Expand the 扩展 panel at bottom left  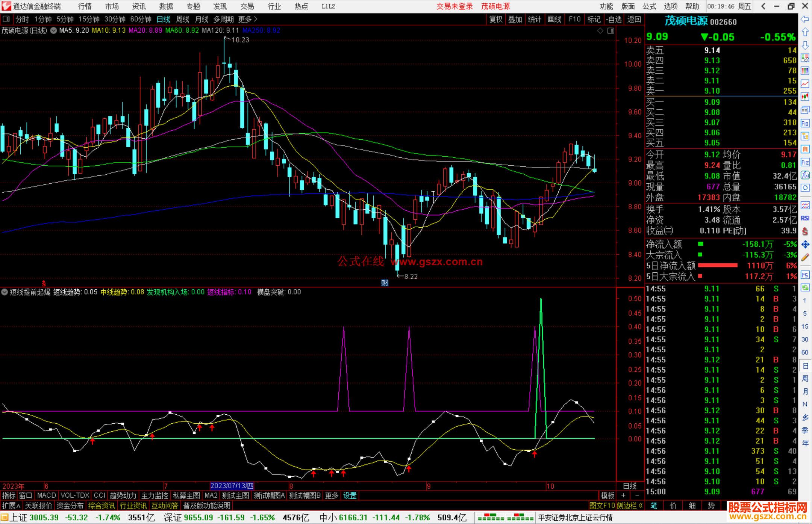point(11,506)
